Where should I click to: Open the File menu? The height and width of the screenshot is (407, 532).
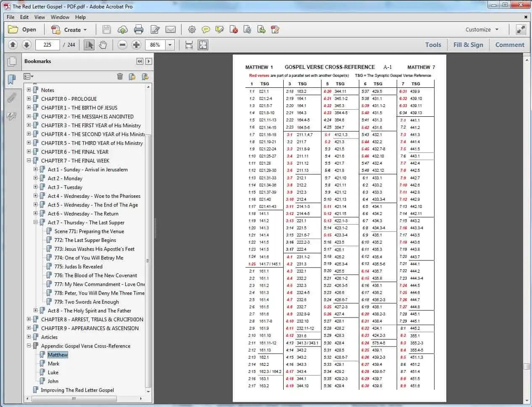tap(11, 17)
